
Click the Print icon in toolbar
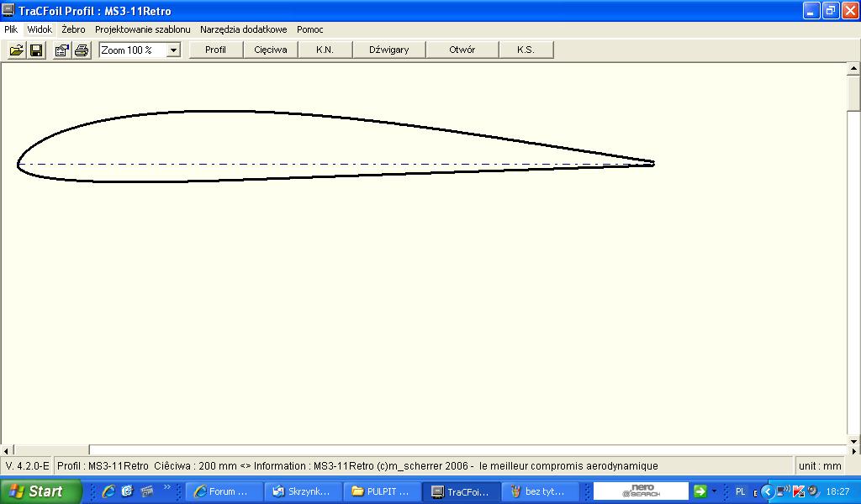[82, 50]
